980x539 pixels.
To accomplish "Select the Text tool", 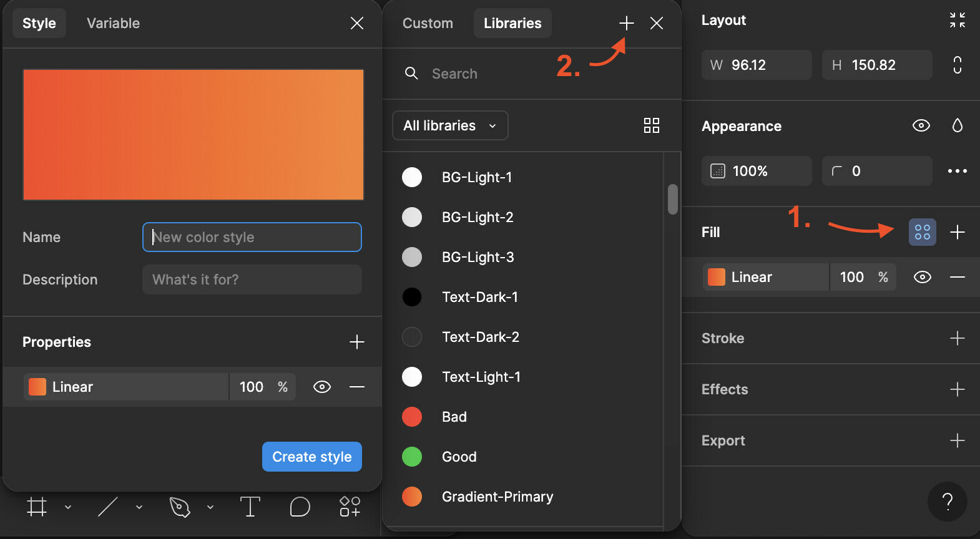I will point(250,507).
